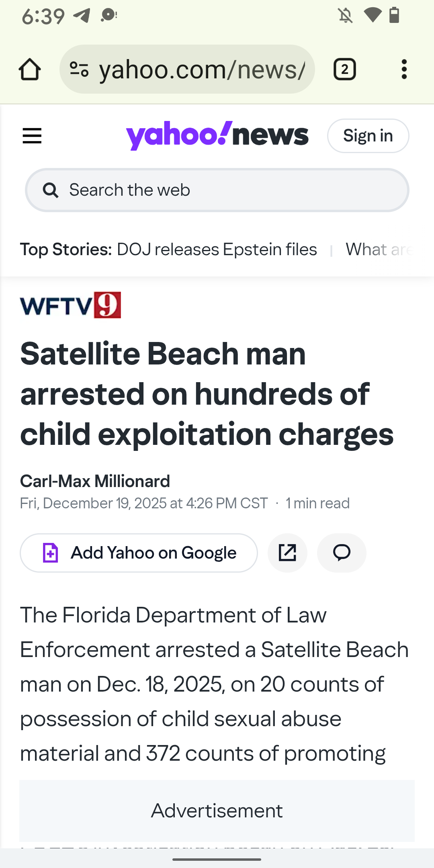Open the tab switcher showing 2 tabs

[x=344, y=70]
